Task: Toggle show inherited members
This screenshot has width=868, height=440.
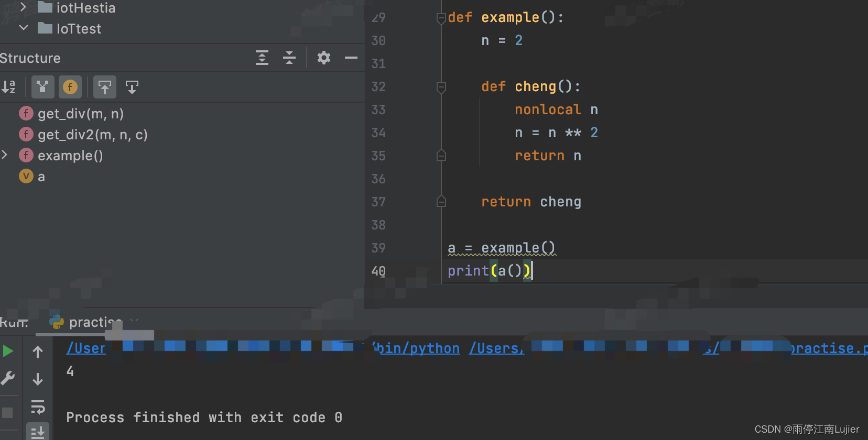Action: [43, 87]
